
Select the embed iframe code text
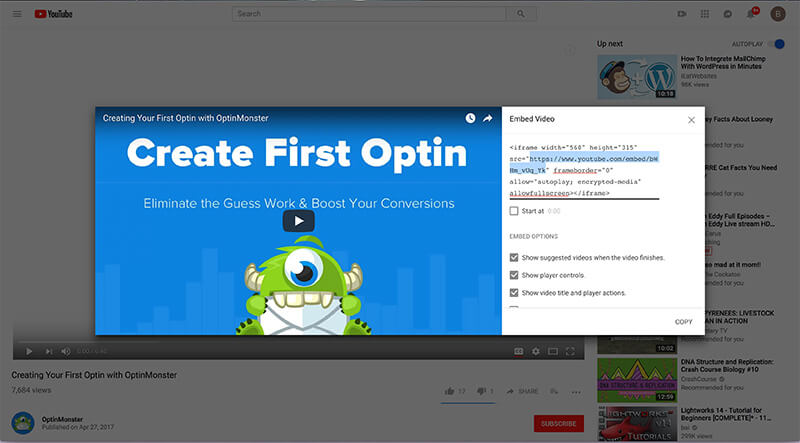(x=584, y=170)
